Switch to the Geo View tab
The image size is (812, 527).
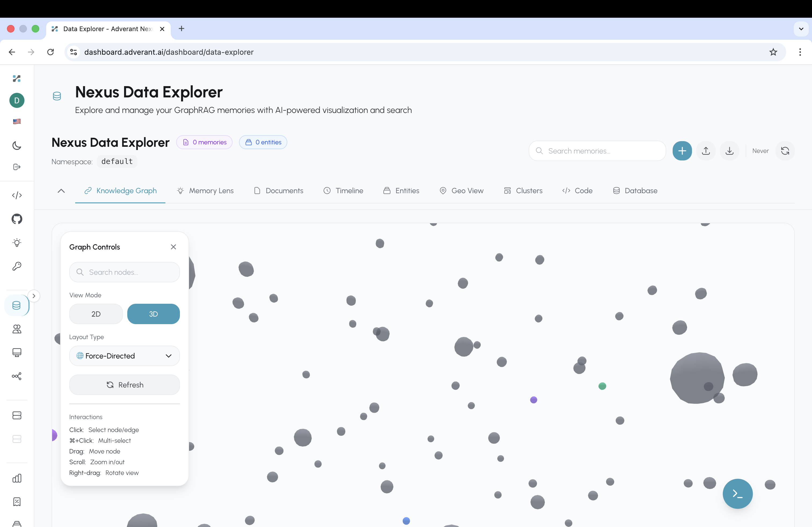point(462,191)
